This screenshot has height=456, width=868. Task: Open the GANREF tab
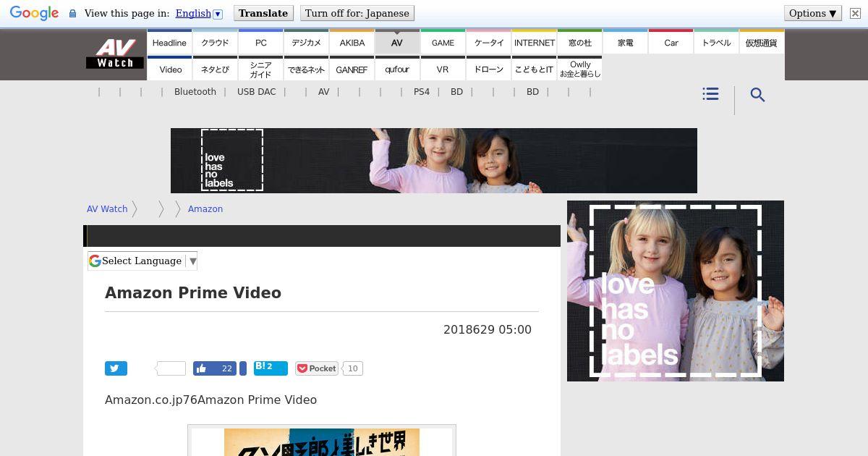(352, 69)
